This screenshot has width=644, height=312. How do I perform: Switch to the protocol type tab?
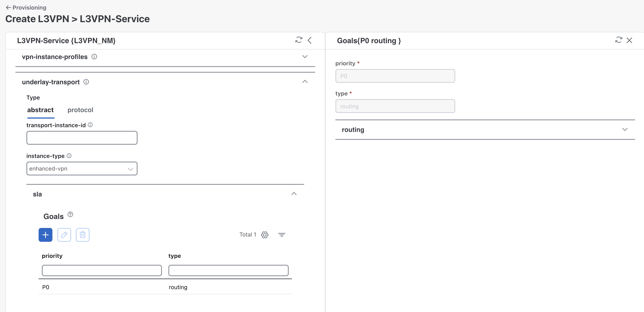[x=80, y=110]
